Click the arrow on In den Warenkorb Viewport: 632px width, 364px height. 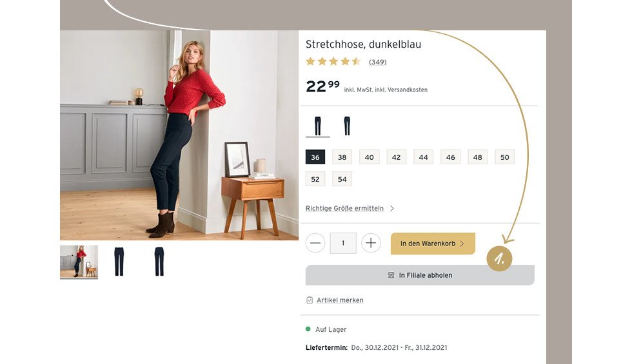pyautogui.click(x=462, y=244)
